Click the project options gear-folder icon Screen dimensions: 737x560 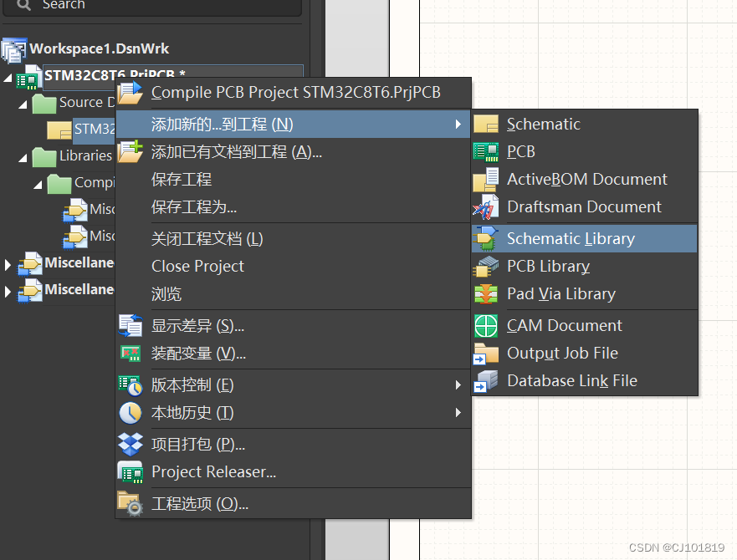131,504
